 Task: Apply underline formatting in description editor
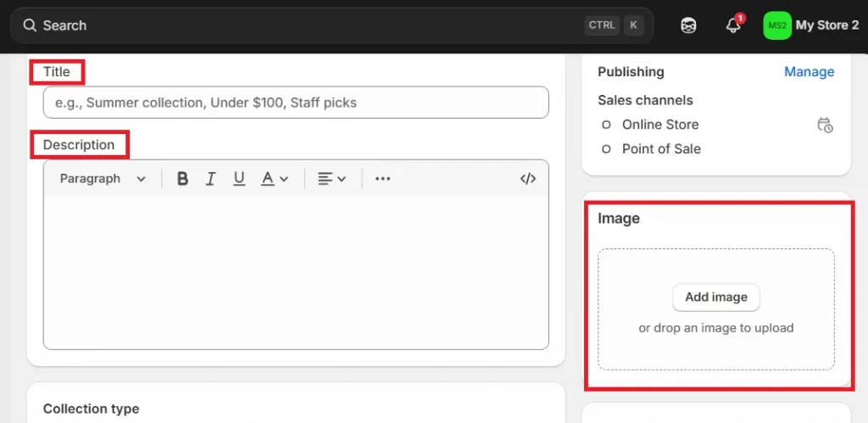(239, 179)
